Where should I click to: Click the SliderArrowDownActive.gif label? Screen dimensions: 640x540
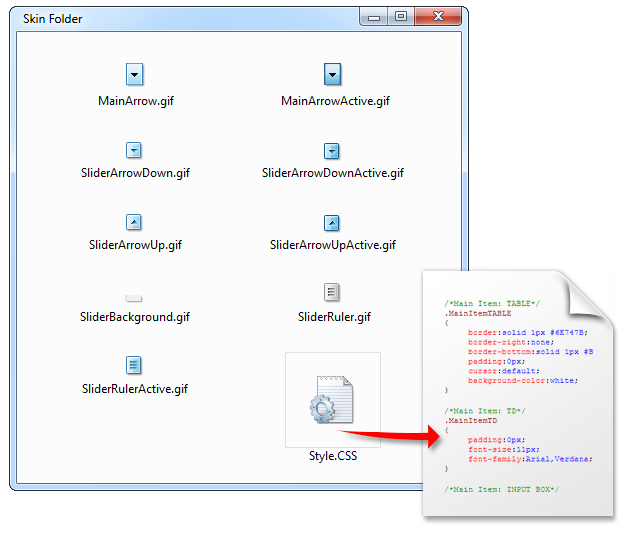[x=333, y=173]
